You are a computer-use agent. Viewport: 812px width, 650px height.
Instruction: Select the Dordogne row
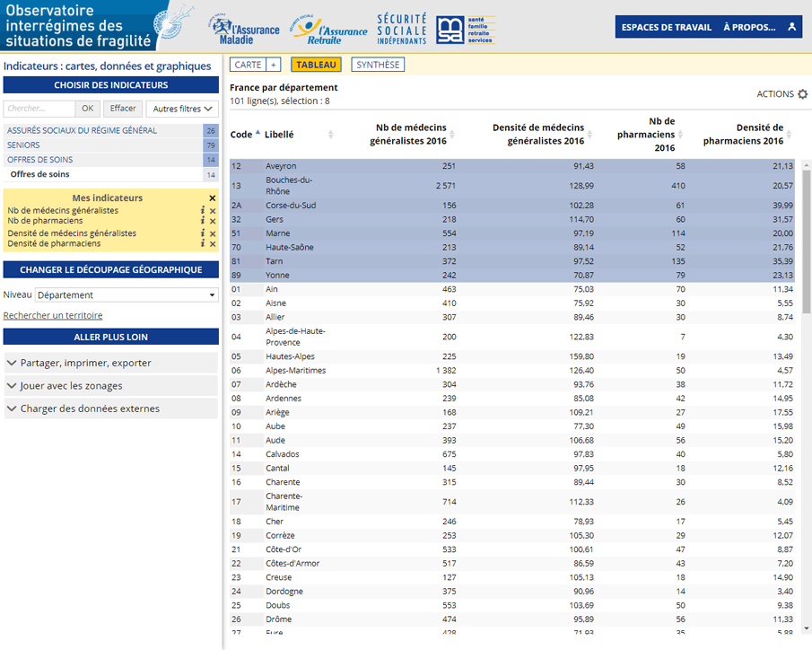(512, 592)
